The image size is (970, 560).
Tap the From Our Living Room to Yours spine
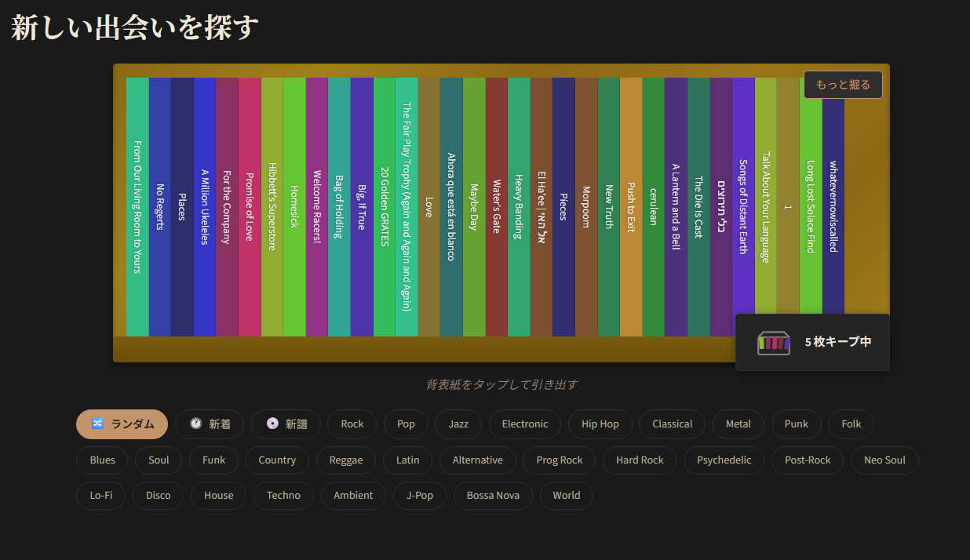(137, 207)
